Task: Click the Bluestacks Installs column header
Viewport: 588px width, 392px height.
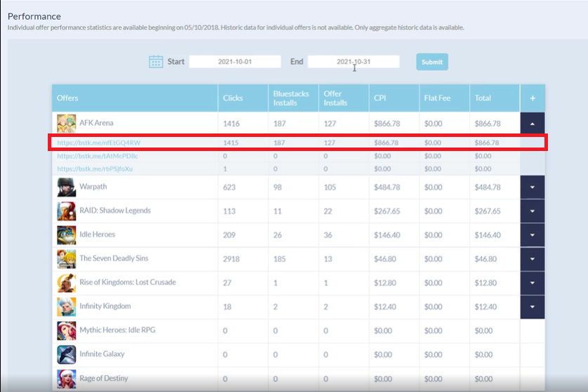Action: pos(293,98)
